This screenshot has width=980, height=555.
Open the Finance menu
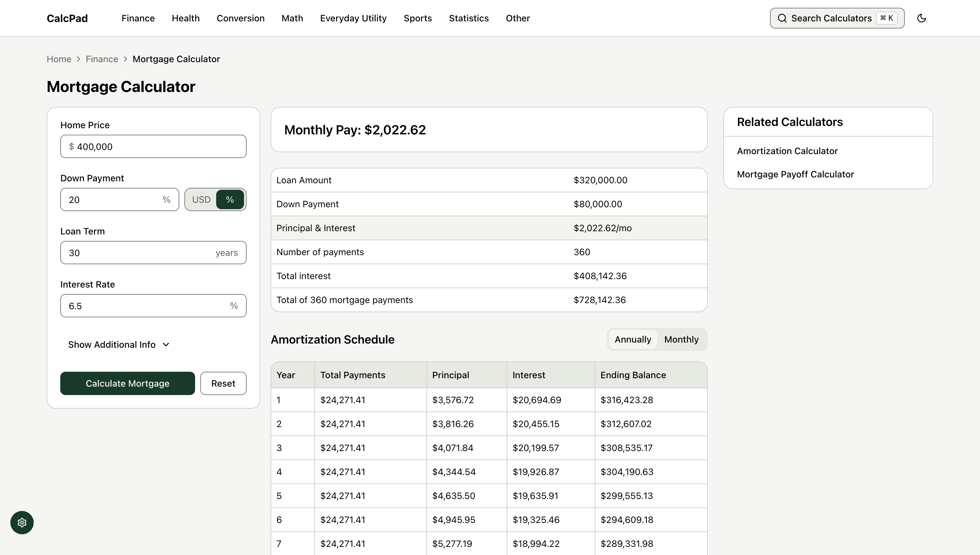coord(138,18)
